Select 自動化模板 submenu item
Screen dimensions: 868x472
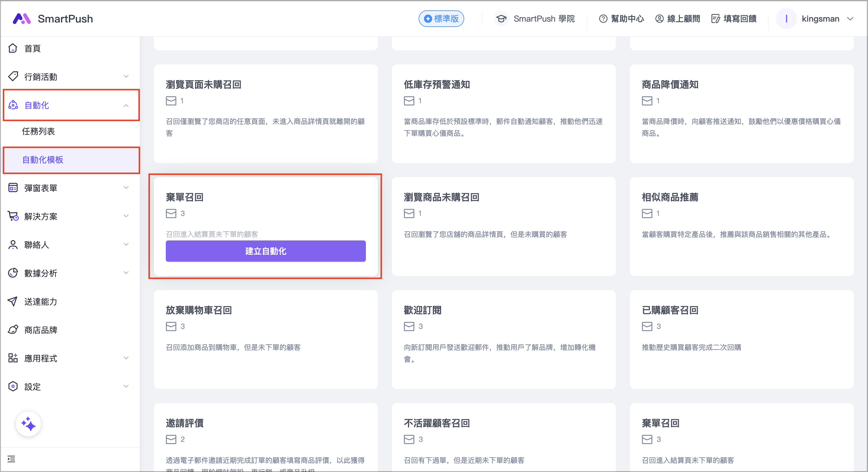(43, 160)
